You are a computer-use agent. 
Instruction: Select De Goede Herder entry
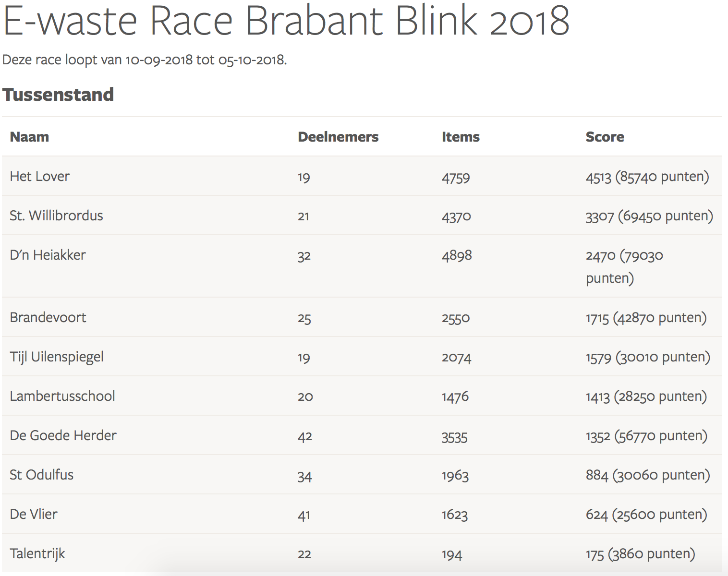click(x=63, y=435)
